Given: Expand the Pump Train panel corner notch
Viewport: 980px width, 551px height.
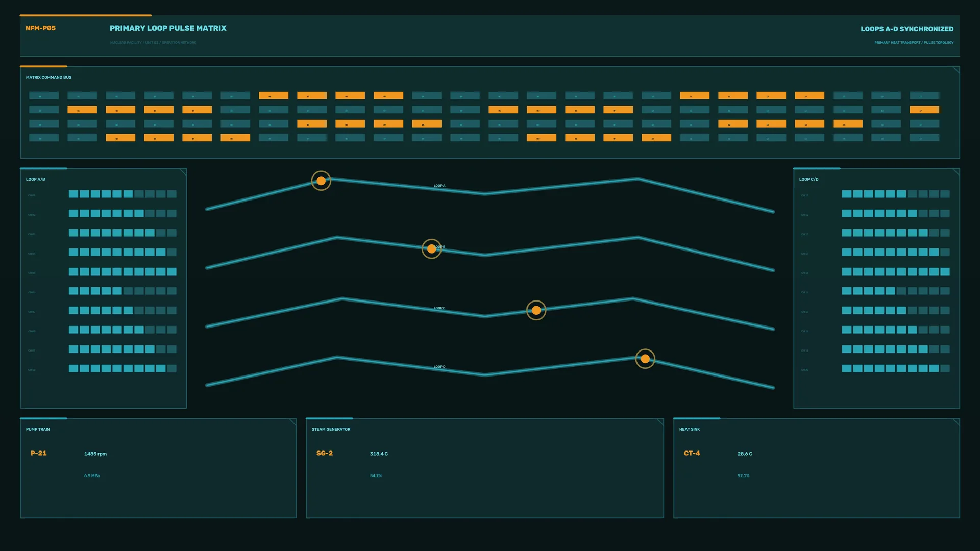Looking at the screenshot, I should click(x=292, y=422).
